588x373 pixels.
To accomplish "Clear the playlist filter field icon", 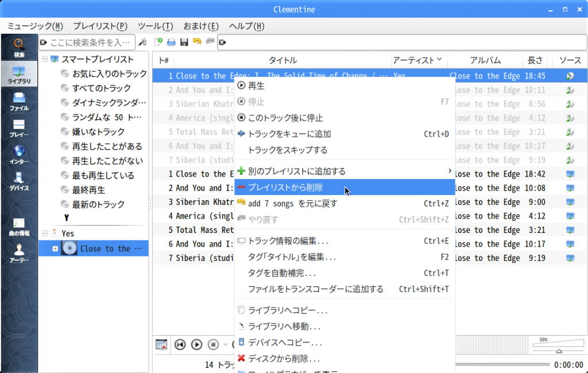I will point(223,42).
